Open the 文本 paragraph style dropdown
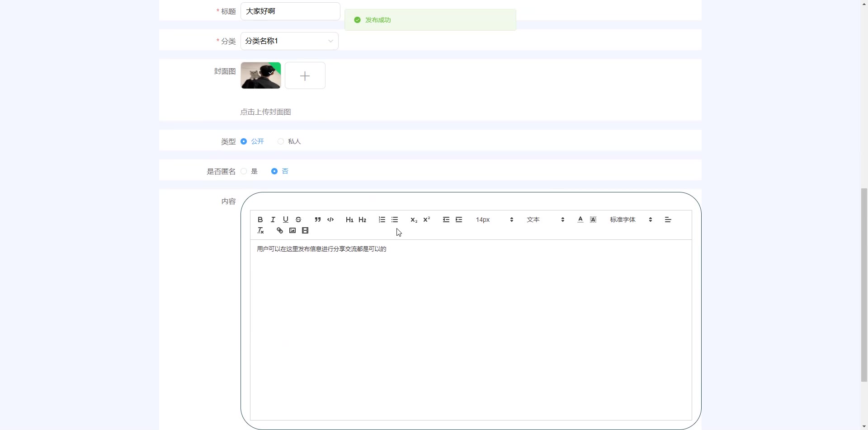 coord(545,220)
